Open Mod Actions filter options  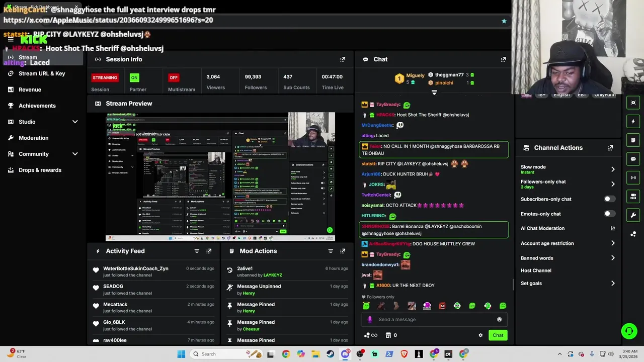click(331, 251)
